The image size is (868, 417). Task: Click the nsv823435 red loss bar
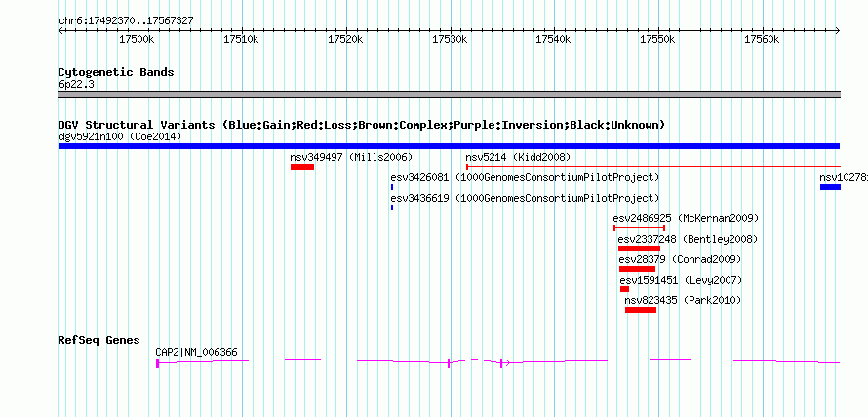click(x=641, y=310)
